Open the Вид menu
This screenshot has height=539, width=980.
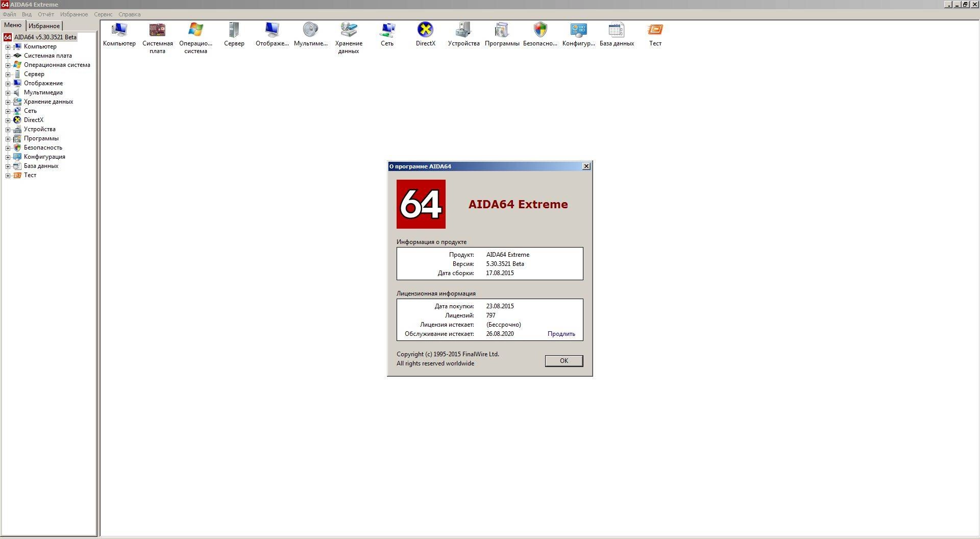click(27, 14)
